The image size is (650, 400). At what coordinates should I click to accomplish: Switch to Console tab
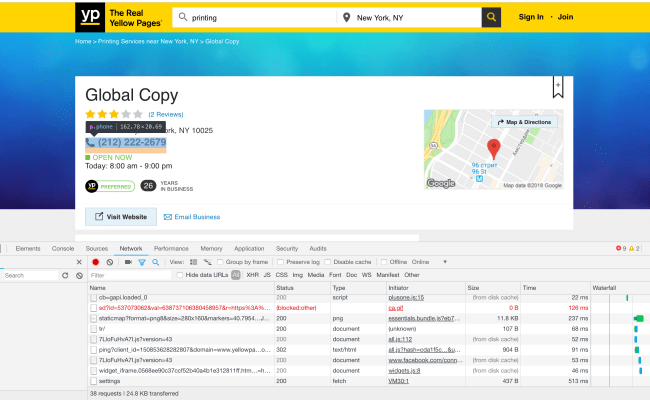click(63, 249)
